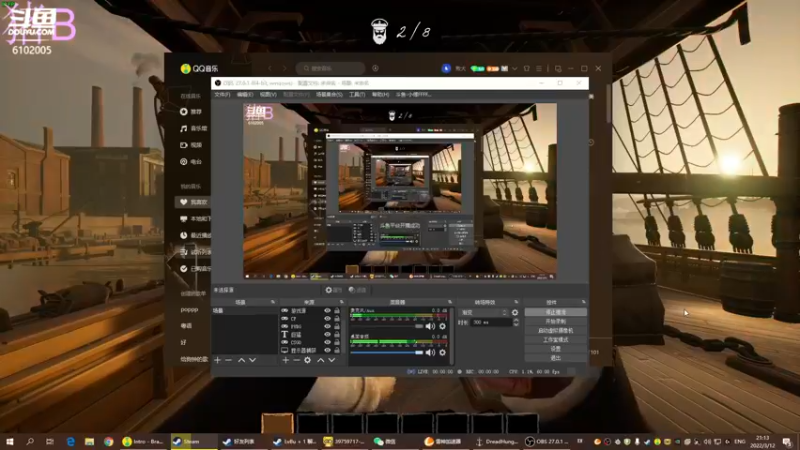The height and width of the screenshot is (450, 800).
Task: Toggle visibility of the CF source
Action: (x=328, y=318)
